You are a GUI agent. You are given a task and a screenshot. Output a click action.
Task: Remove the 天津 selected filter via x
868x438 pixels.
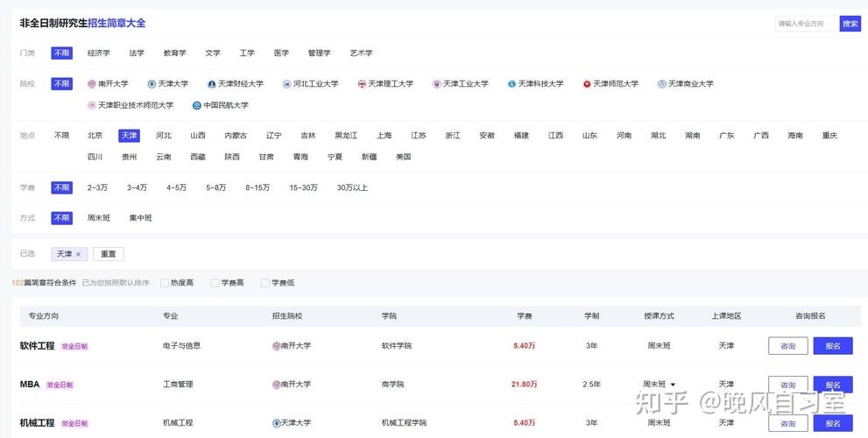point(78,254)
